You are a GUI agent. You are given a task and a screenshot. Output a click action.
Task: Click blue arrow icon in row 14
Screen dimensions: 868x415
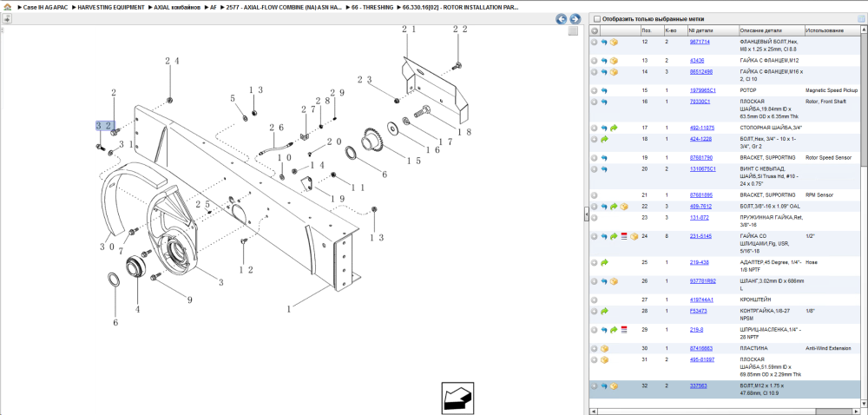(x=604, y=72)
